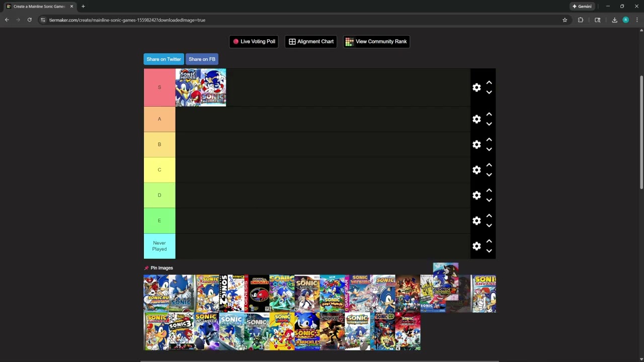The height and width of the screenshot is (362, 644).
Task: Pick the Shadow the Hedgehog cover
Action: tap(333, 331)
